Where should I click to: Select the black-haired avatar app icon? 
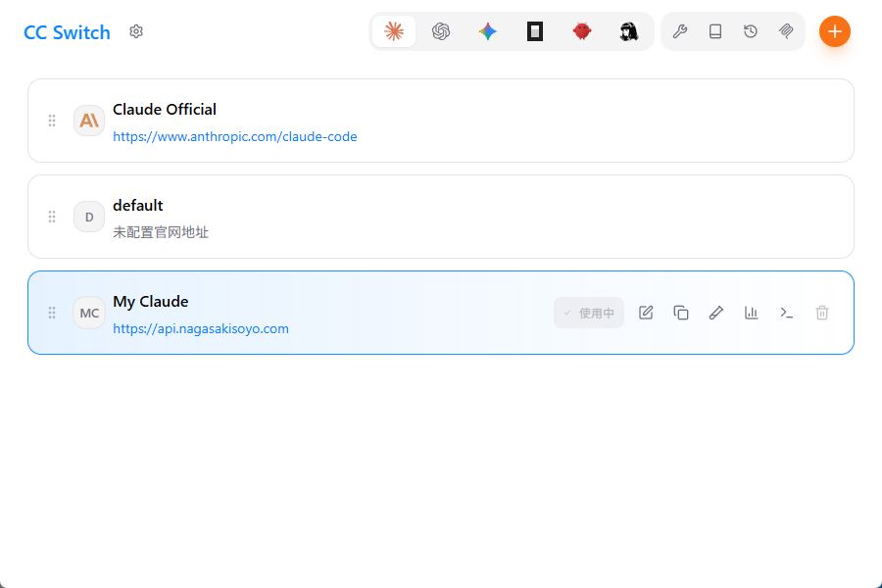(629, 31)
